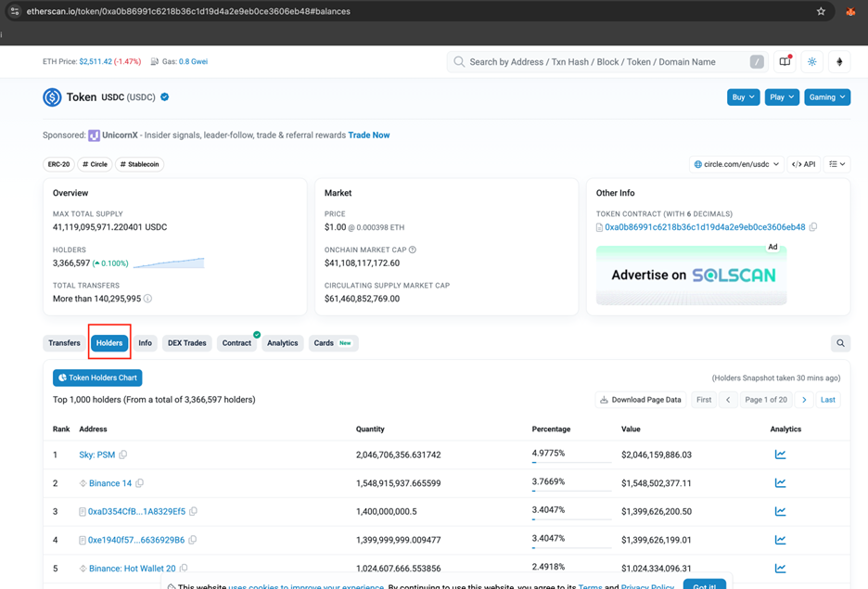Open the token contract address link
Image resolution: width=868 pixels, height=589 pixels.
(705, 227)
